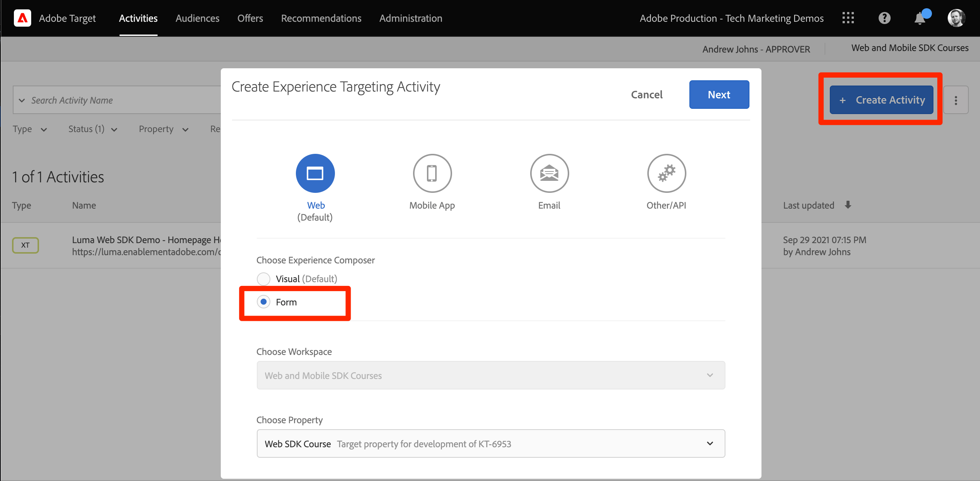Select the Web channel icon
Viewport: 980px width, 481px height.
[x=315, y=173]
